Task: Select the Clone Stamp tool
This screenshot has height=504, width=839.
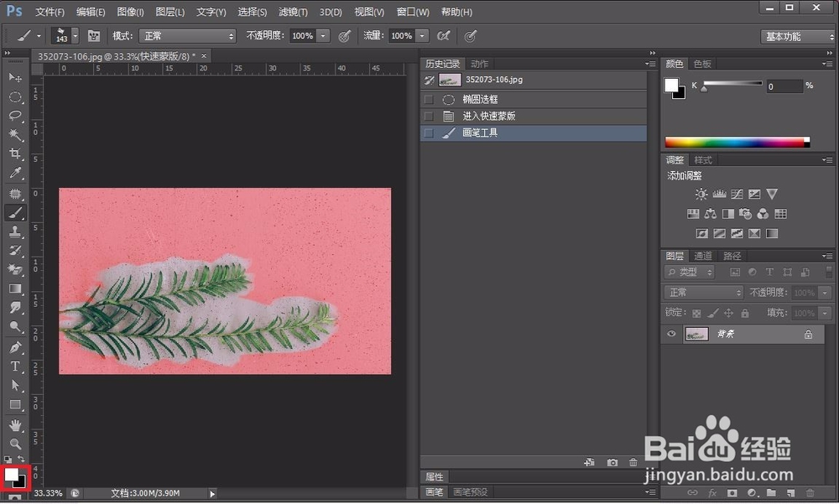Action: [15, 231]
